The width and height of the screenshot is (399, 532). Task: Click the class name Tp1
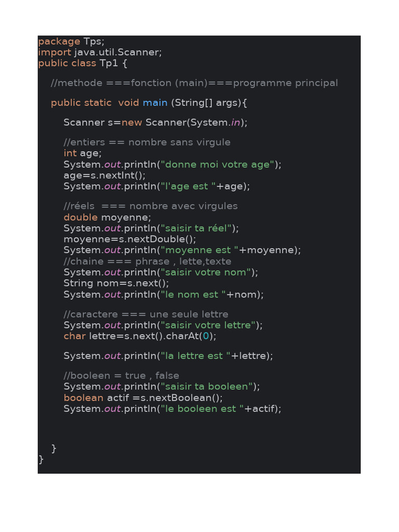[x=110, y=63]
